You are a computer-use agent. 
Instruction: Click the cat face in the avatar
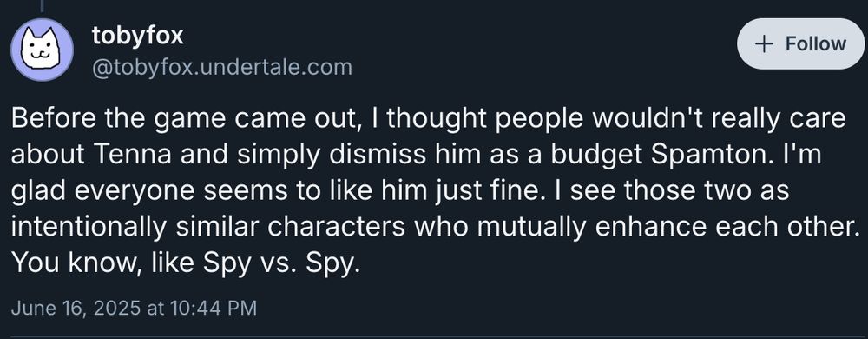pyautogui.click(x=42, y=49)
